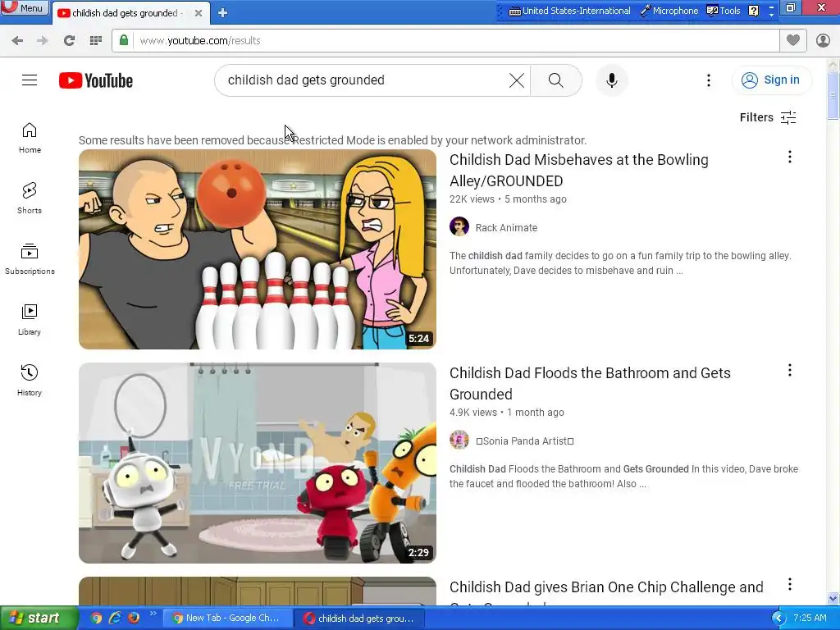Screen dimensions: 840x630
Task: Open options for One Chip Challenge video
Action: [x=790, y=584]
